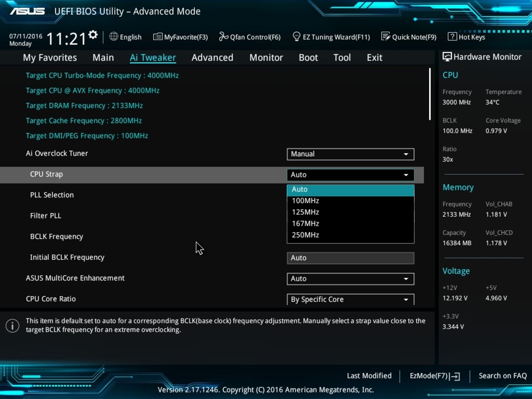Collapse the CPU Strap Auto dropdown

tap(350, 175)
